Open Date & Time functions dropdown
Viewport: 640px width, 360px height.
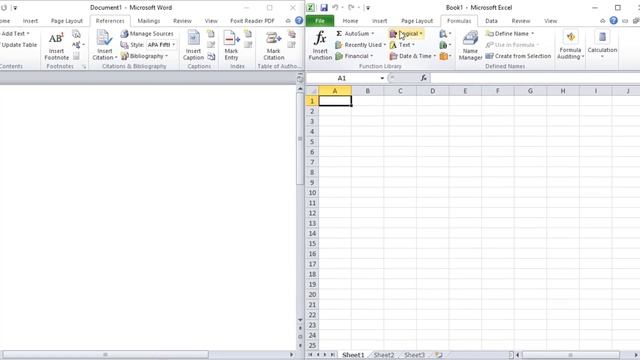[x=413, y=56]
